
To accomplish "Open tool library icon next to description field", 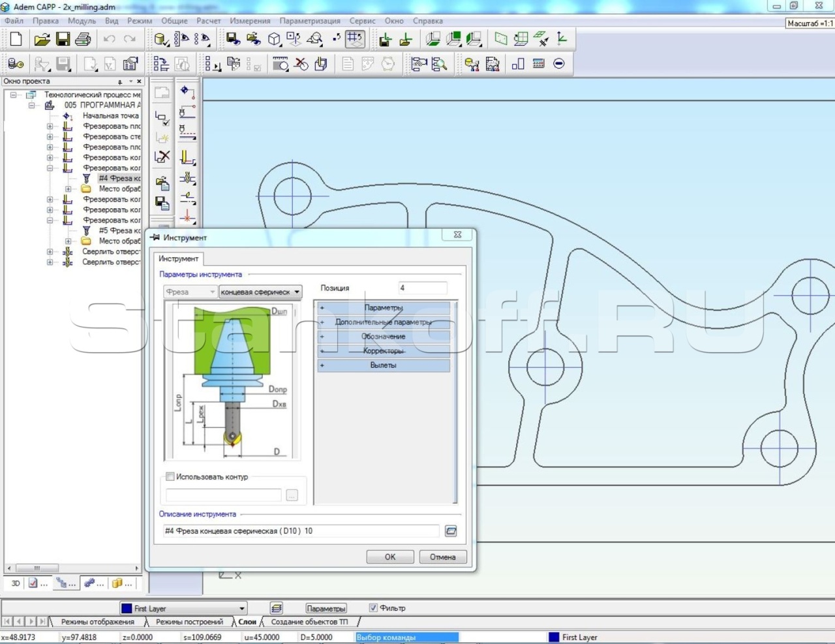I will coord(451,531).
